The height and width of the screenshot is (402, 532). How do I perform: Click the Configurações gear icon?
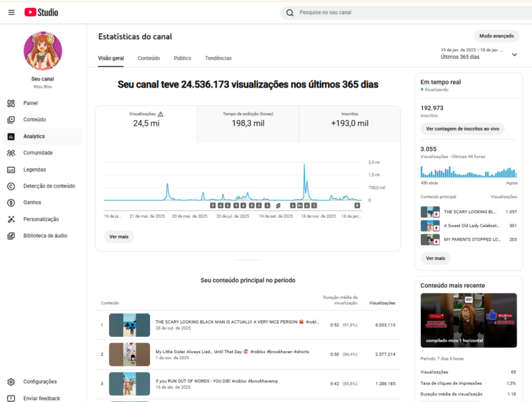[11, 382]
